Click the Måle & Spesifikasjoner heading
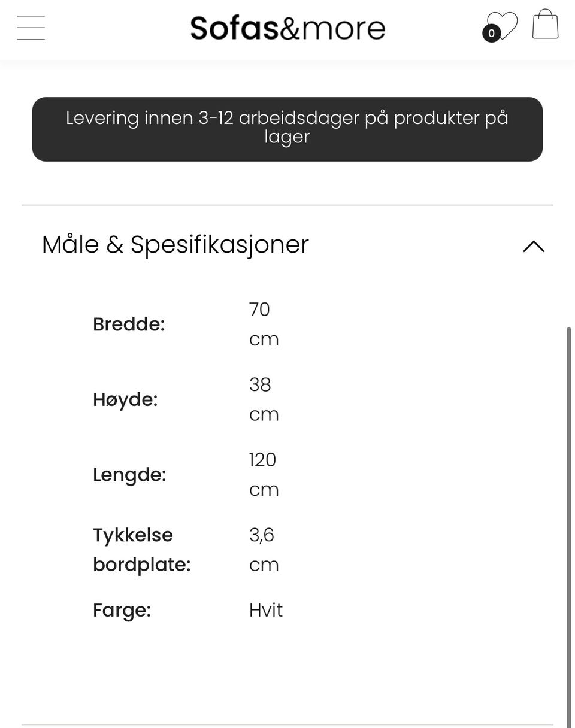Screen dimensions: 575x728 coord(175,244)
